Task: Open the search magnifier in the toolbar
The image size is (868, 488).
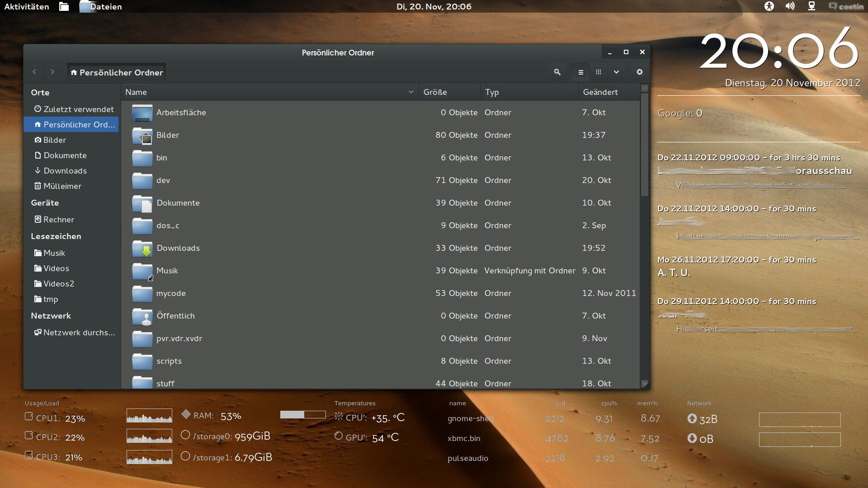Action: (x=557, y=72)
